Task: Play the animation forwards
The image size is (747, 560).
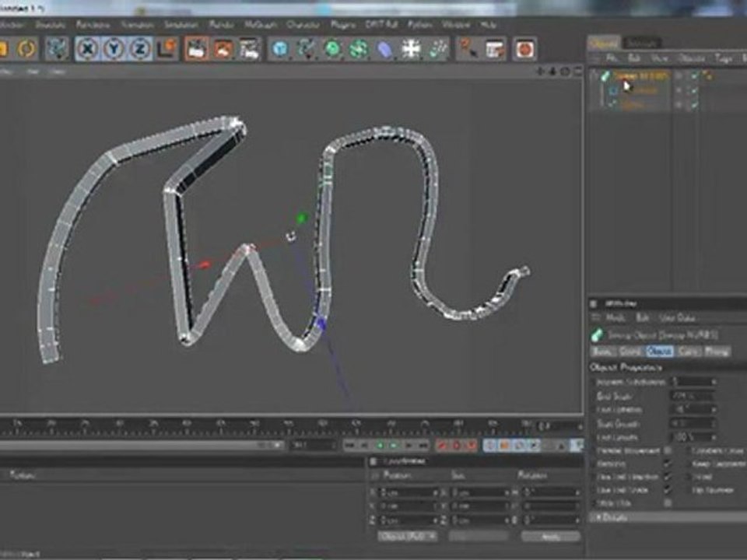Action: (x=394, y=445)
